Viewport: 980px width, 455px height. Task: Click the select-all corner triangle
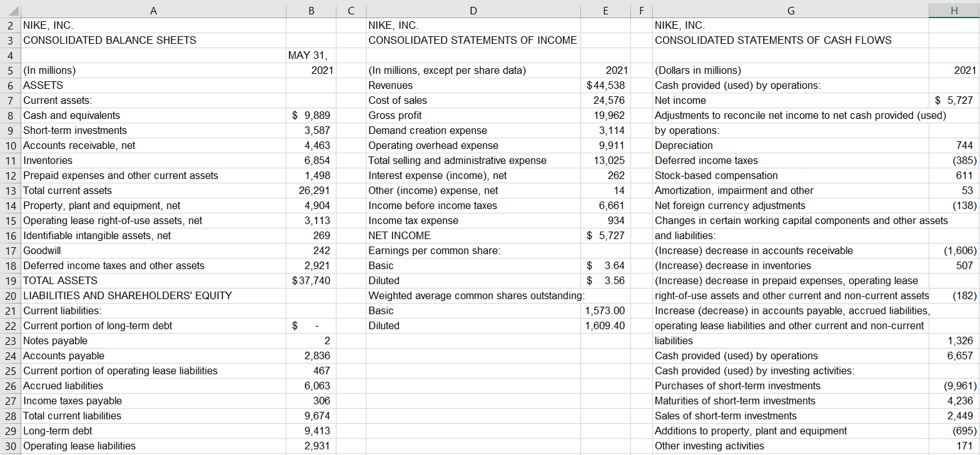11,9
